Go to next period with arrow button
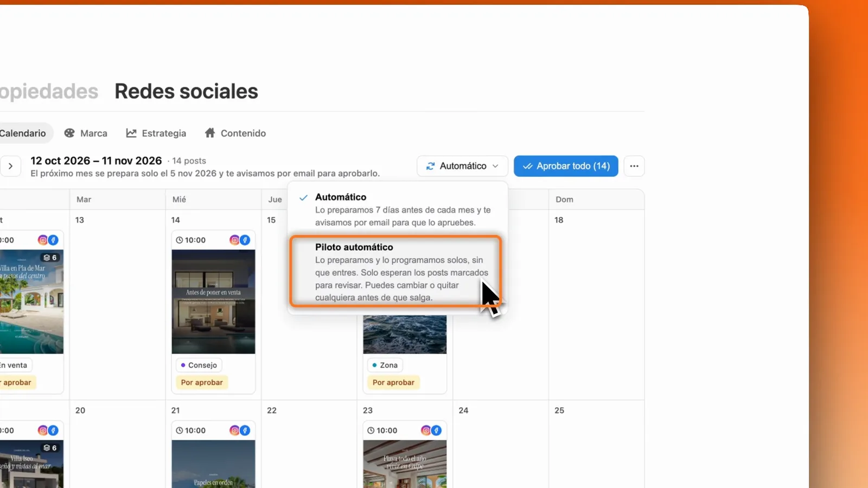The height and width of the screenshot is (488, 868). point(10,166)
